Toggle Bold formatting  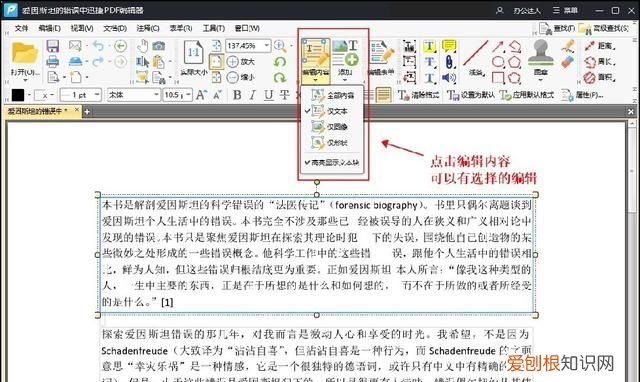[237, 95]
